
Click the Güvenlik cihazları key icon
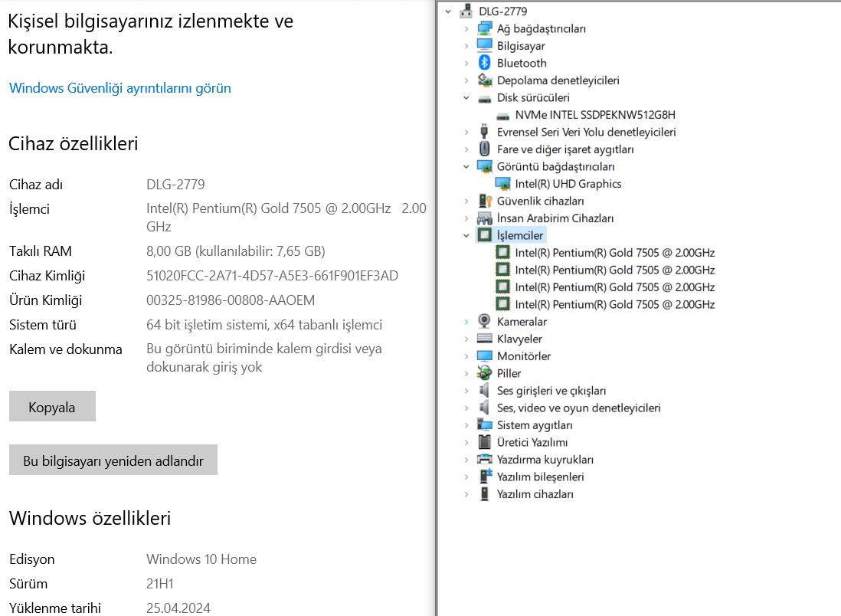[x=484, y=201]
